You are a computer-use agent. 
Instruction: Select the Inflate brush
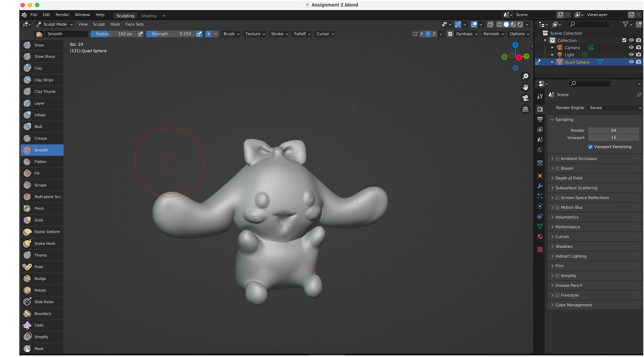pos(42,115)
